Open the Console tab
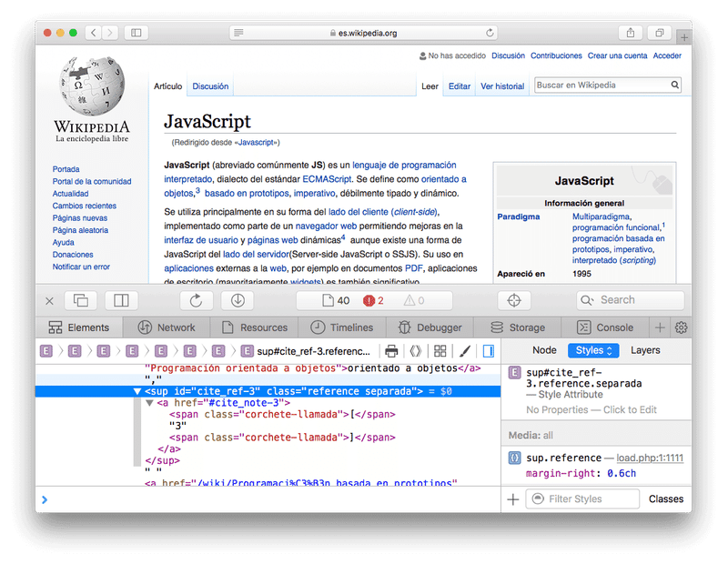The height and width of the screenshot is (564, 728). coord(604,327)
